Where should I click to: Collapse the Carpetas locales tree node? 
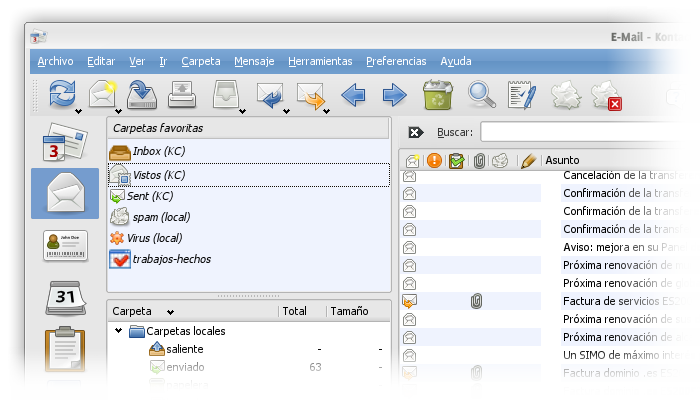click(118, 331)
